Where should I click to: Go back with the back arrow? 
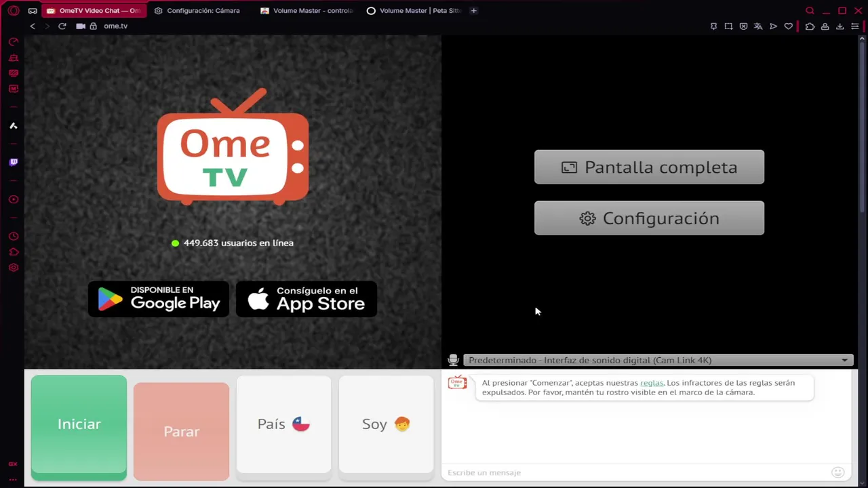[x=32, y=26]
